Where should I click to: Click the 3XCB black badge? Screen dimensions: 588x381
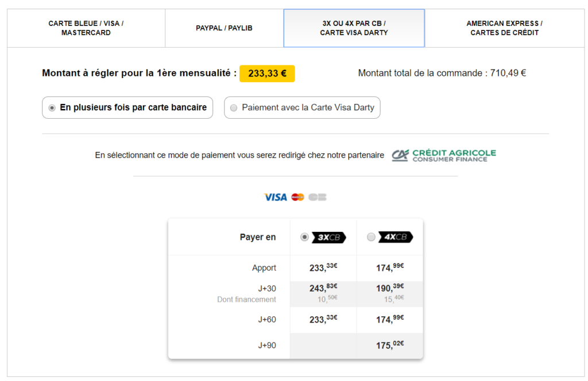(328, 238)
